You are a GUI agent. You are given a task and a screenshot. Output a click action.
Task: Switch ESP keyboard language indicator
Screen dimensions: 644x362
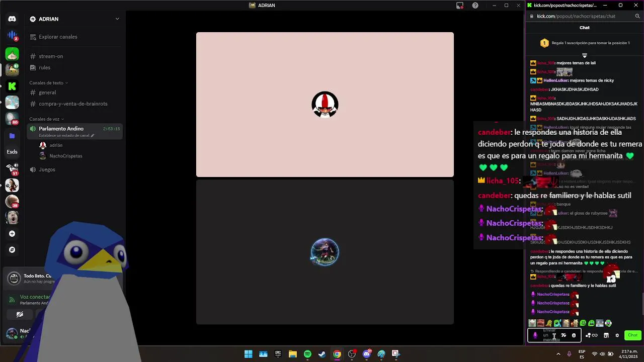[x=582, y=354]
